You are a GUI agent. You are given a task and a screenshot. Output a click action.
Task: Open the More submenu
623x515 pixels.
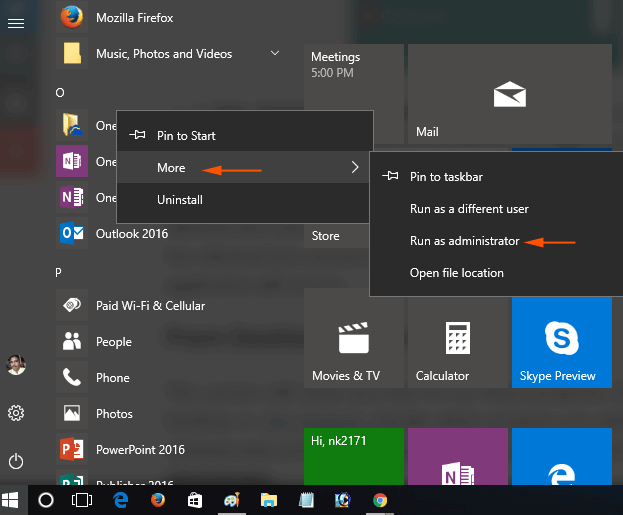(245, 167)
